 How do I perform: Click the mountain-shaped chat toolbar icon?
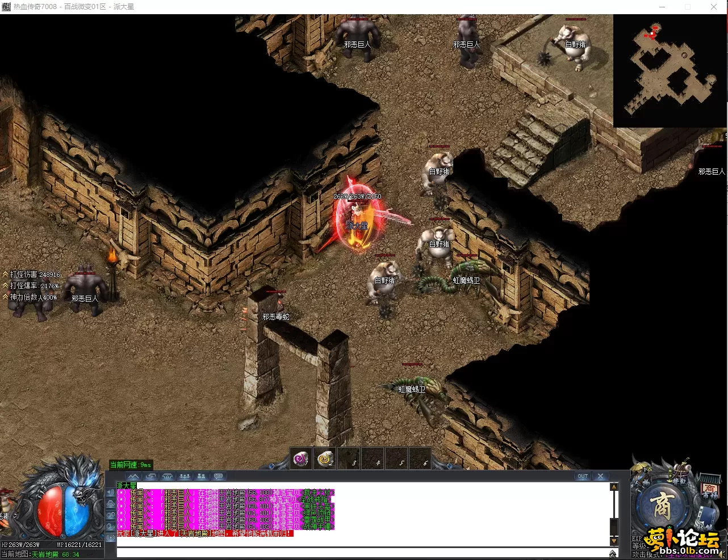(x=133, y=476)
